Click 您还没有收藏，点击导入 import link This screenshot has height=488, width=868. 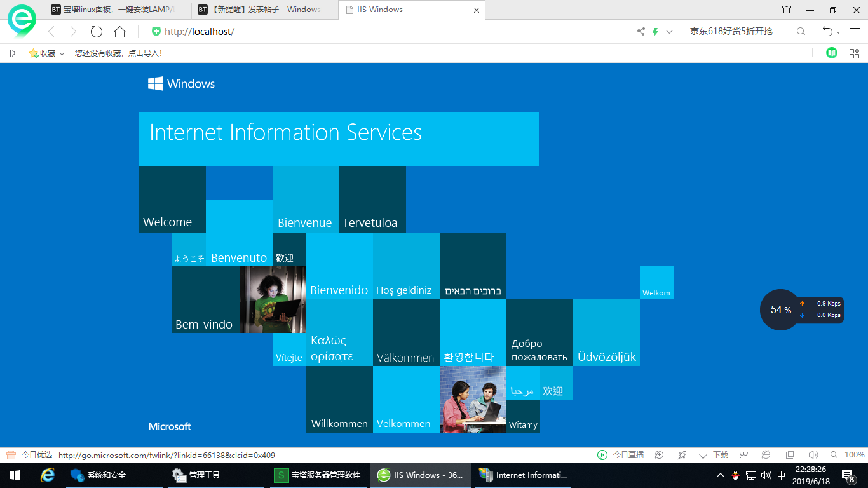[x=118, y=53]
